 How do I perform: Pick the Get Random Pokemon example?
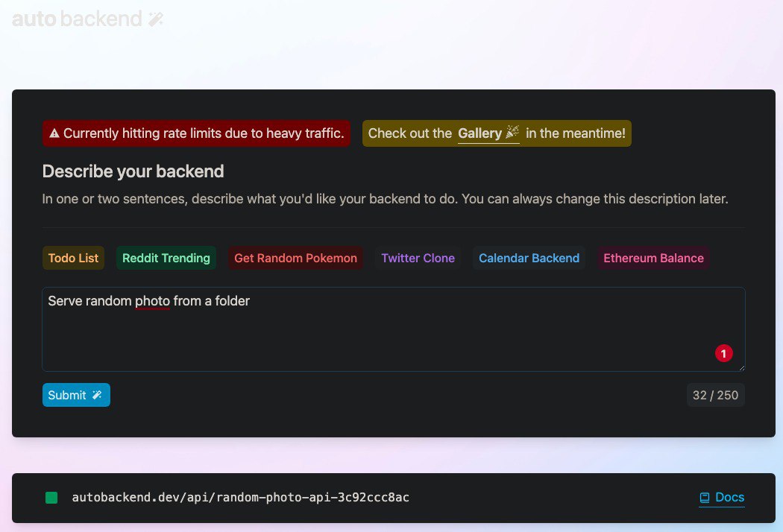(295, 258)
